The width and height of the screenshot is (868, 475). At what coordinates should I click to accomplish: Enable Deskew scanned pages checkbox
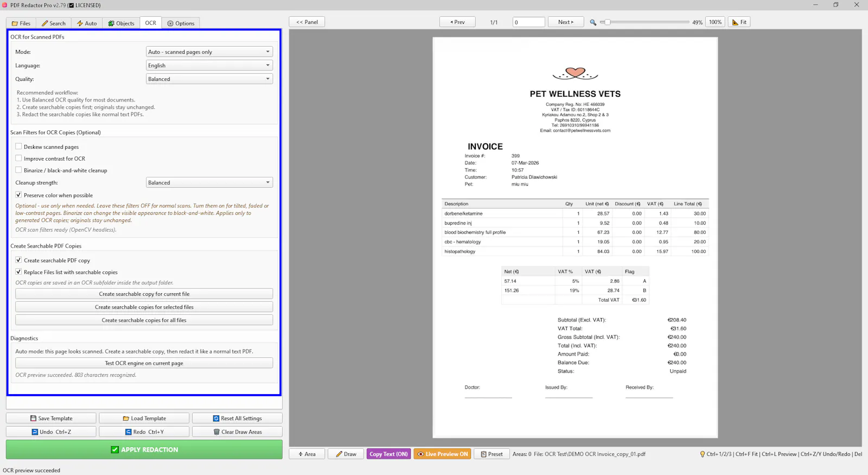tap(18, 147)
